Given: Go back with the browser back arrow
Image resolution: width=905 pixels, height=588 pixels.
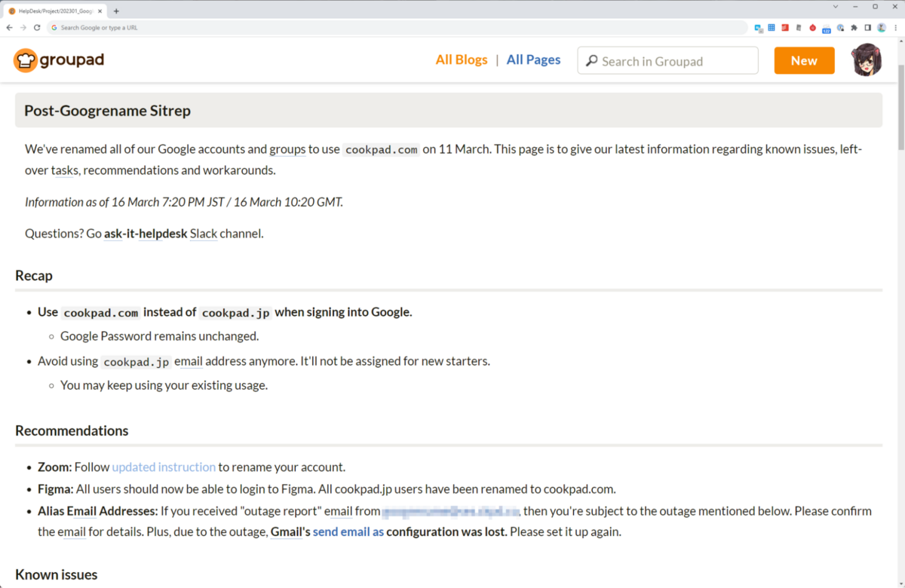Looking at the screenshot, I should (x=9, y=27).
